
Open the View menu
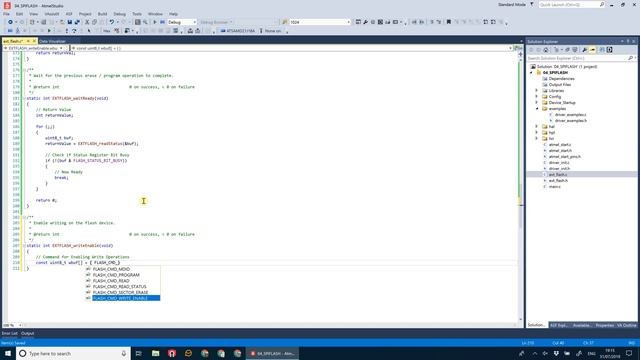pos(33,14)
